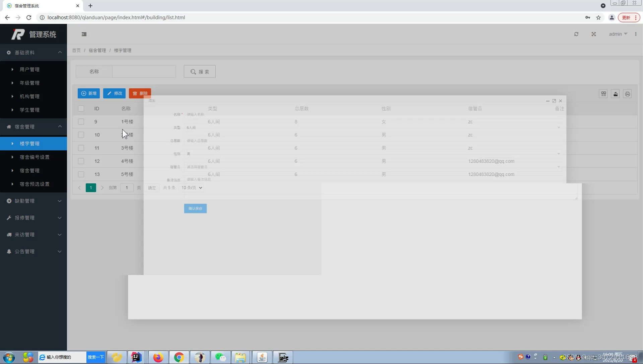The width and height of the screenshot is (643, 364).
Task: Open IntelliJ IDEA from the taskbar
Action: 136,357
